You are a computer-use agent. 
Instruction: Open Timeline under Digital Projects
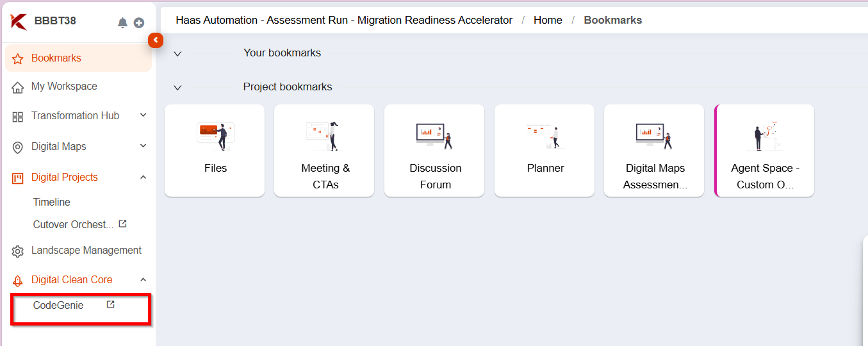tap(52, 202)
